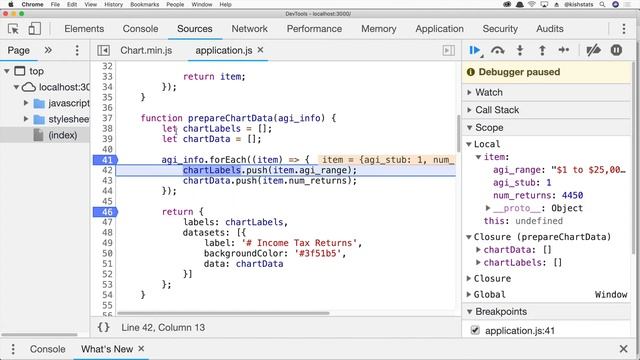Switch to the Console panel
This screenshot has width=640, height=360.
click(140, 29)
